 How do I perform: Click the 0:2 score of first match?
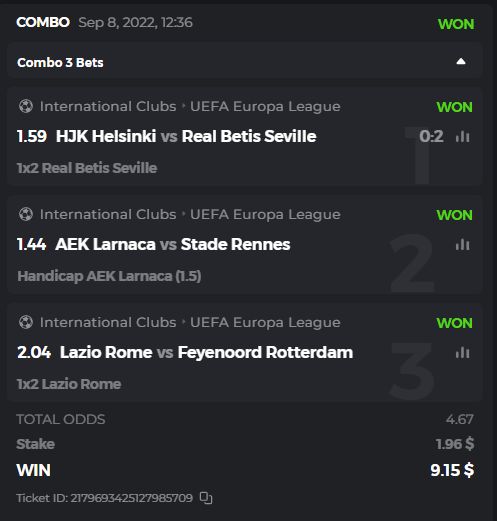click(431, 136)
